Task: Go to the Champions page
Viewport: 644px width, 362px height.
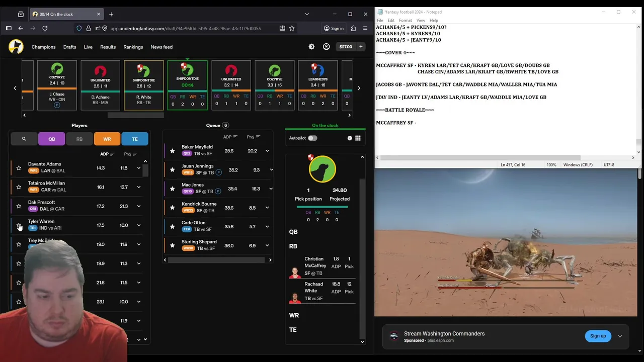Action: point(43,47)
